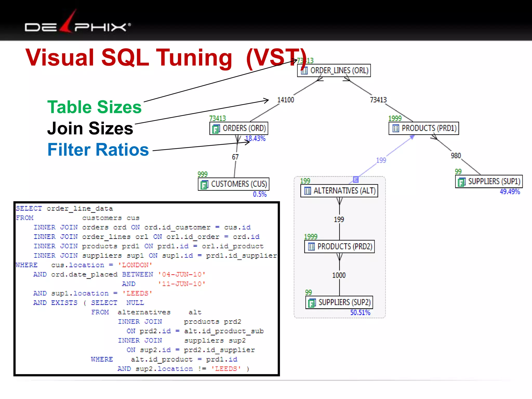Click the 1000 join size value
The height and width of the screenshot is (399, 532).
click(x=339, y=275)
